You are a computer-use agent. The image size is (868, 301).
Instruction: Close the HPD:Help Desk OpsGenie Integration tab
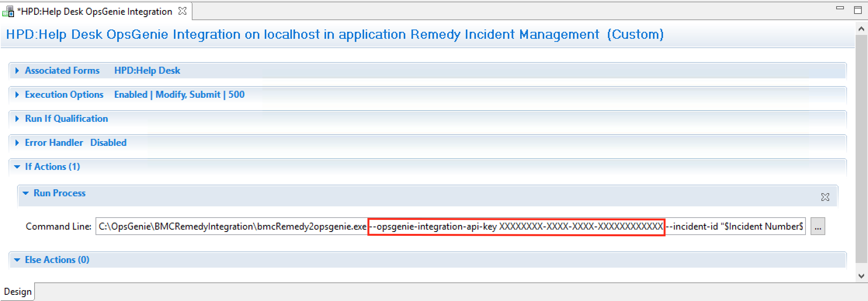(182, 11)
